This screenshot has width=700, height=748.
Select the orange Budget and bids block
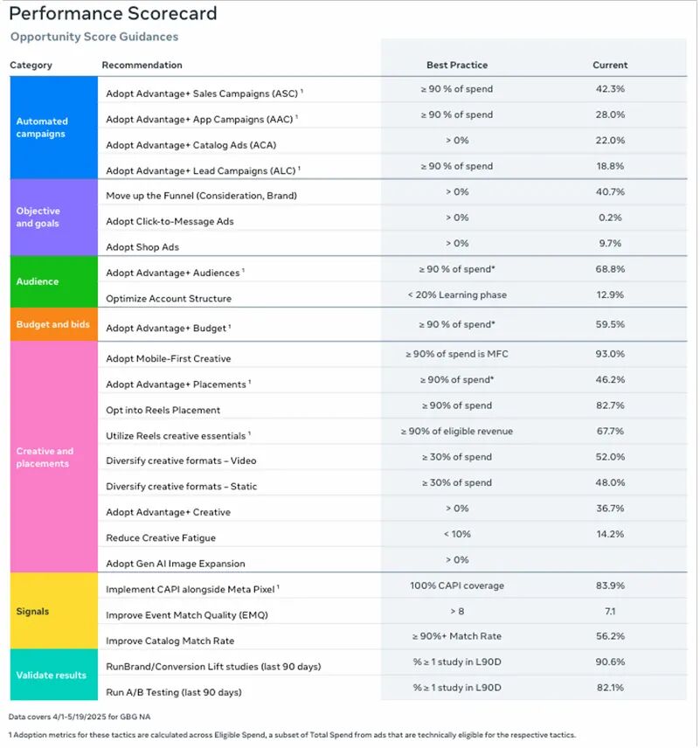pos(53,324)
